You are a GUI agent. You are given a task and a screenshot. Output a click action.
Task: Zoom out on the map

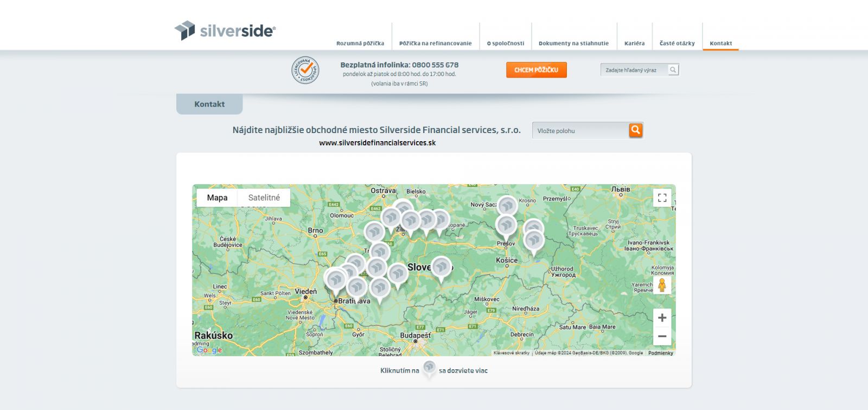click(x=662, y=337)
